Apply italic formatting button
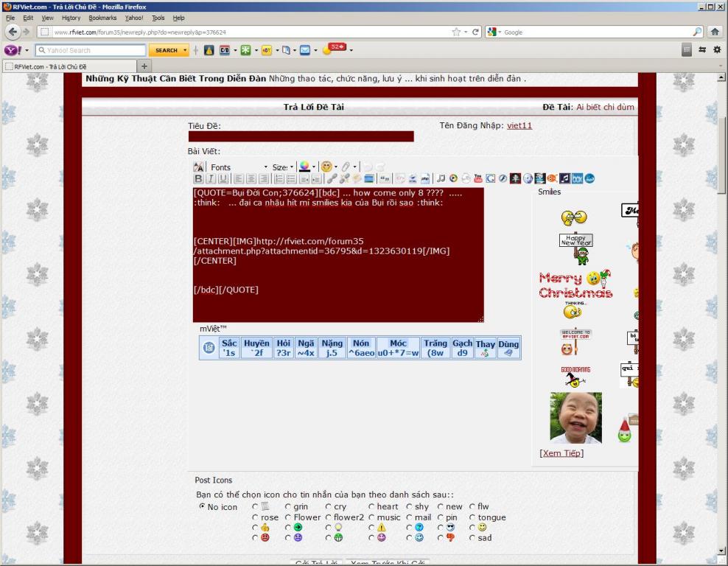Screen dimensions: 728x566 (211, 178)
